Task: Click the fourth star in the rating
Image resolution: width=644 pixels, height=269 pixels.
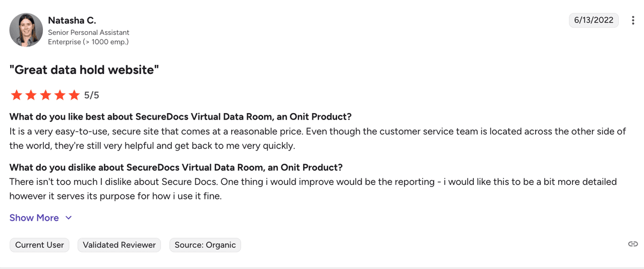Action: point(60,95)
